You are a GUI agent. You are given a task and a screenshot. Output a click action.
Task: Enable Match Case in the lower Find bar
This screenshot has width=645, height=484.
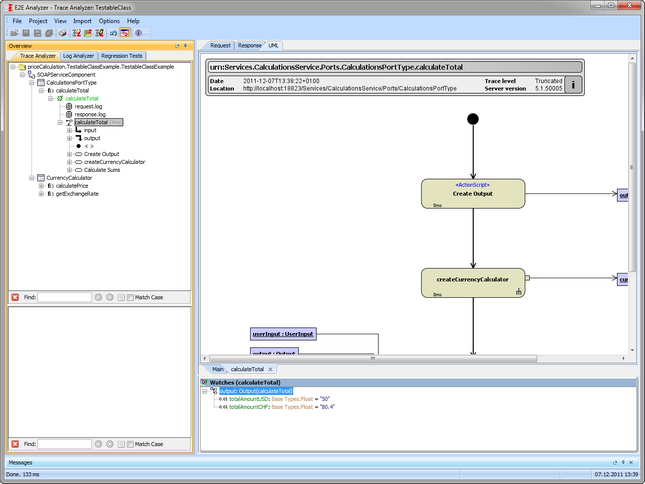(x=131, y=443)
